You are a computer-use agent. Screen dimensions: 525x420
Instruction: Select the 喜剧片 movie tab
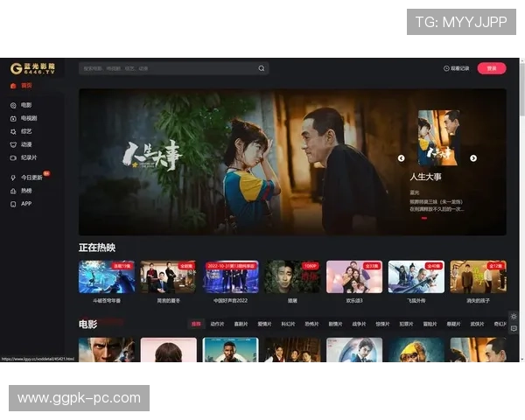click(x=241, y=324)
